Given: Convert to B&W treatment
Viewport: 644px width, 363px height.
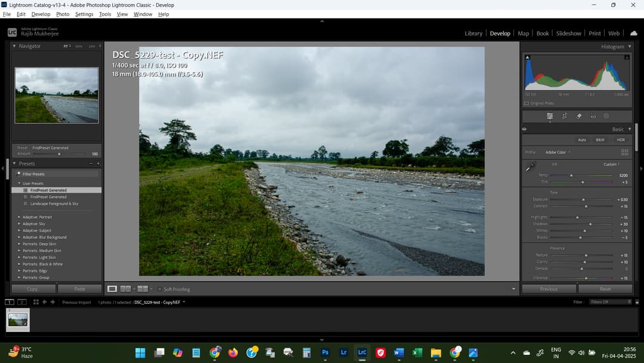Looking at the screenshot, I should point(600,140).
